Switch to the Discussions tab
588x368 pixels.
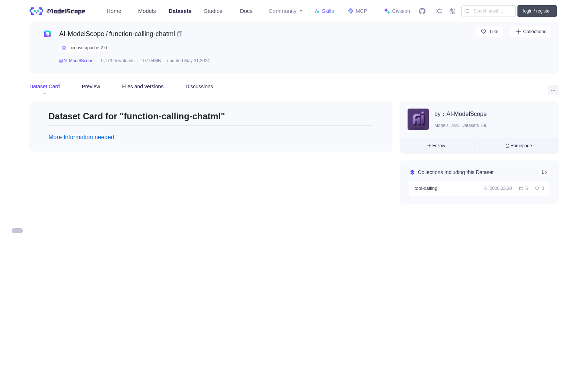199,86
